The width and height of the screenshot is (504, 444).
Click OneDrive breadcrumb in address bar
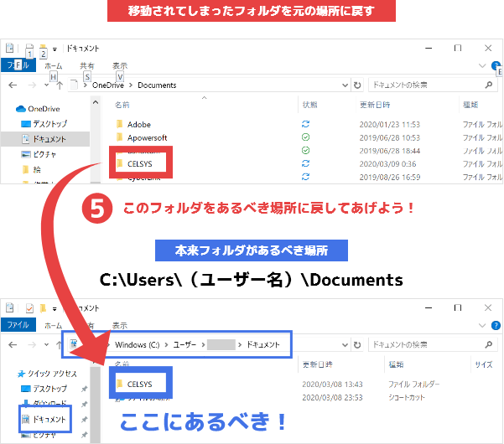point(108,85)
